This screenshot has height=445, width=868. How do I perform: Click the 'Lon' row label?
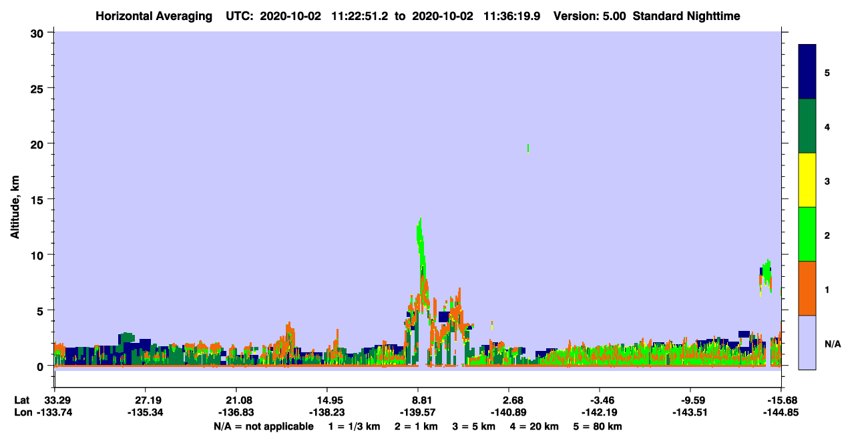click(21, 412)
